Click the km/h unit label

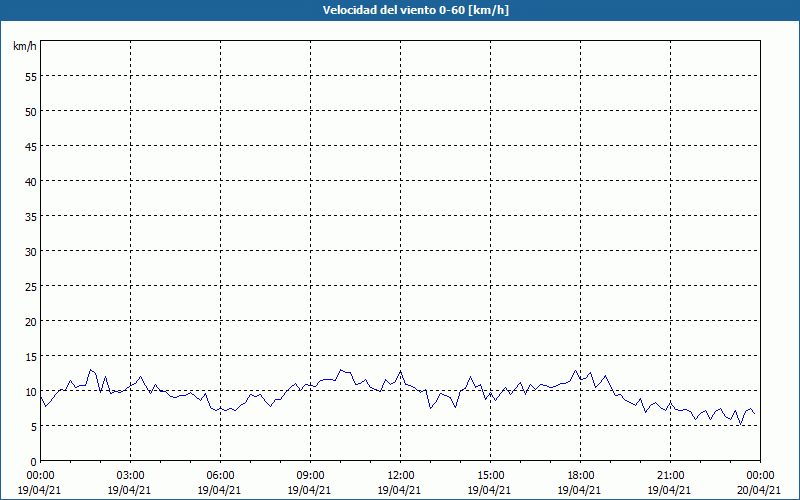(25, 46)
